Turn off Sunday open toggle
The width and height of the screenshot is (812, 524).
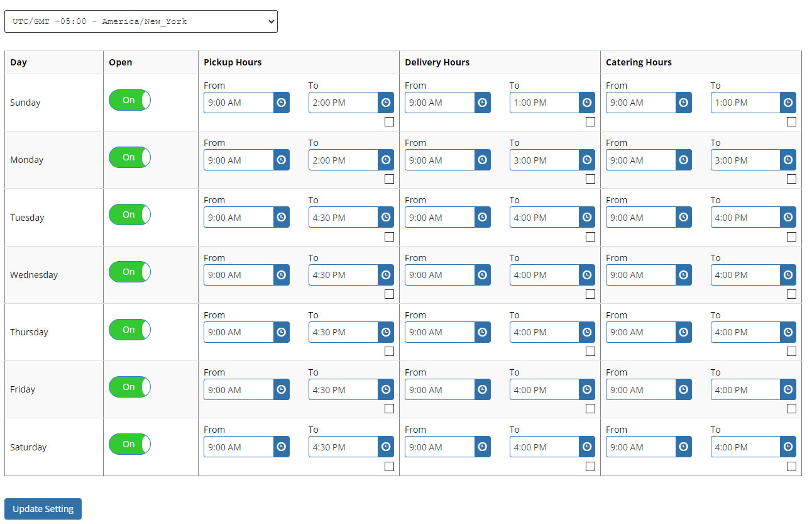[129, 100]
